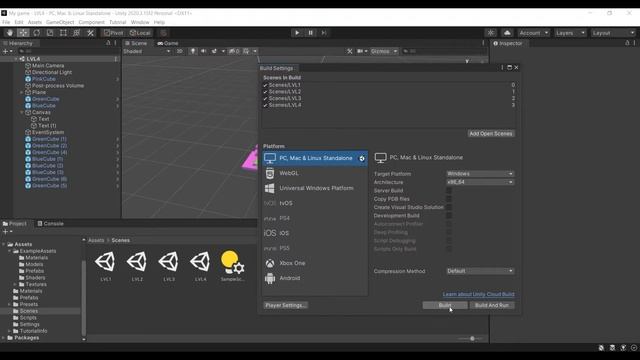Viewport: 640px width, 360px height.
Task: Click Add Open Scenes button
Action: (491, 134)
